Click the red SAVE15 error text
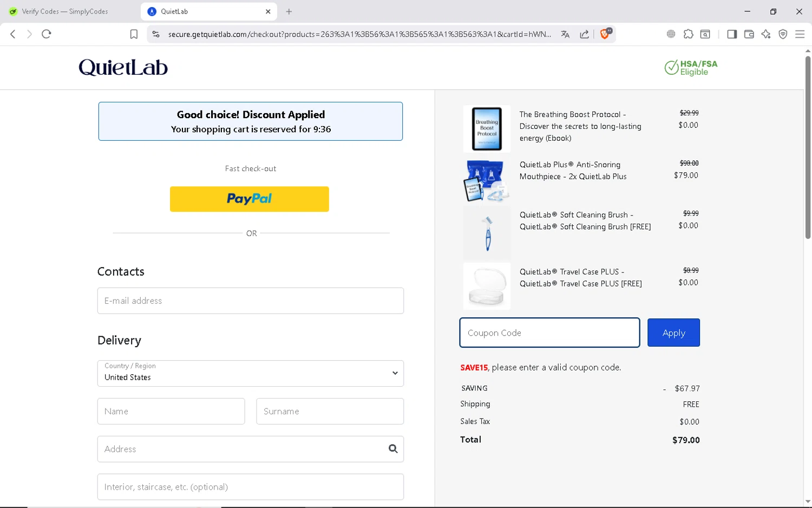Screen dimensions: 812x508 (474, 367)
